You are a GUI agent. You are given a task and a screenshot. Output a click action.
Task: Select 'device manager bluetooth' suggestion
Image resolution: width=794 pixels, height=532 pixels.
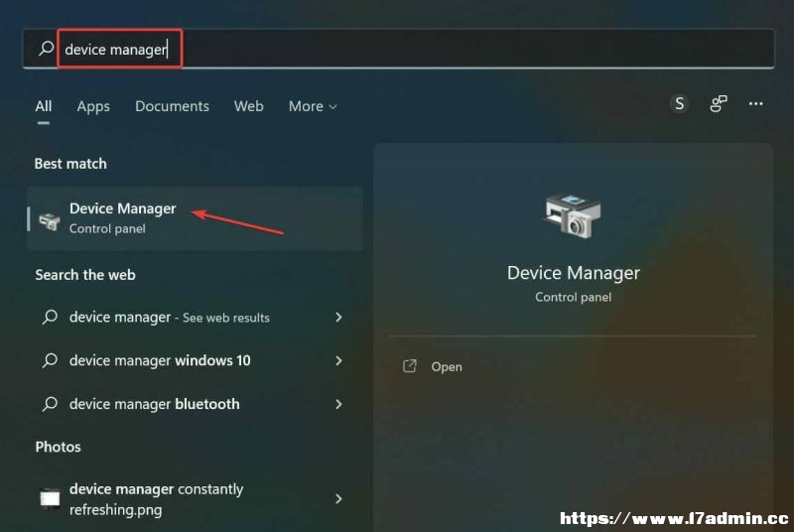click(195, 404)
